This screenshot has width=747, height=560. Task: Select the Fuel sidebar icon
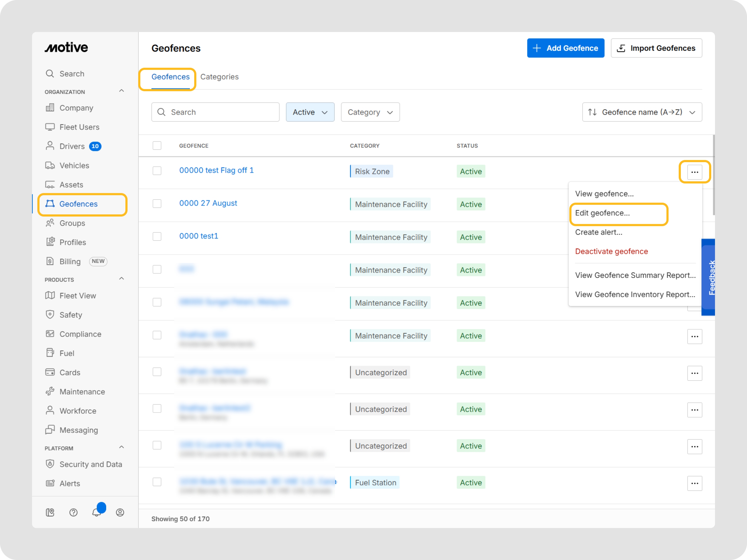[50, 353]
